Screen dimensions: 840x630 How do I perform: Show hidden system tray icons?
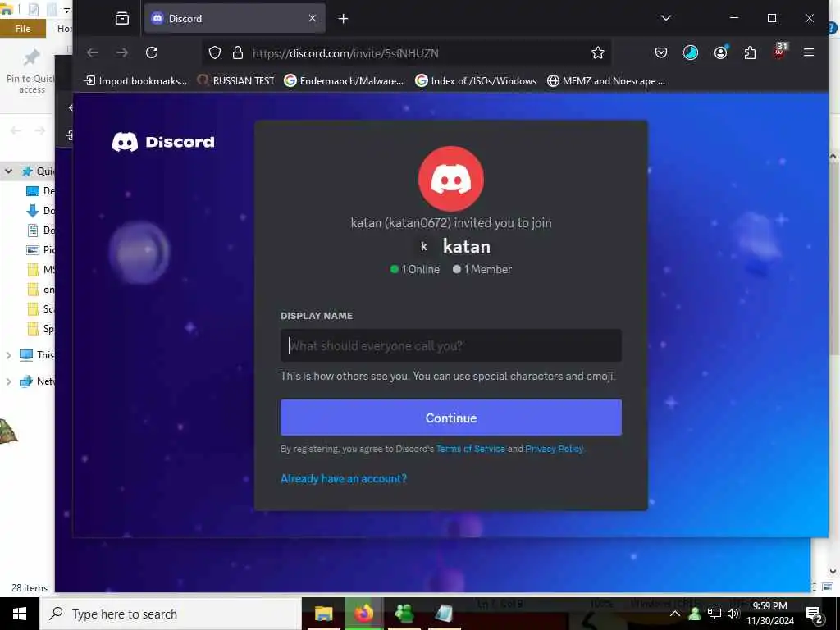[x=675, y=614]
